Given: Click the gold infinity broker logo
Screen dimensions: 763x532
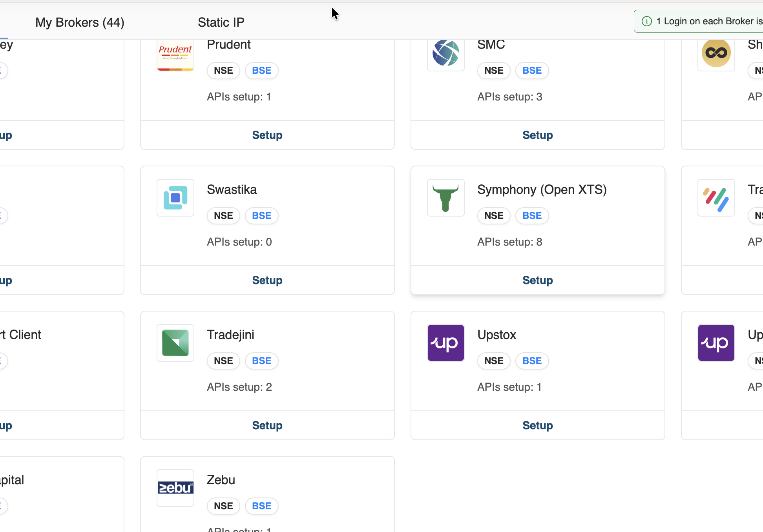Looking at the screenshot, I should (x=716, y=53).
